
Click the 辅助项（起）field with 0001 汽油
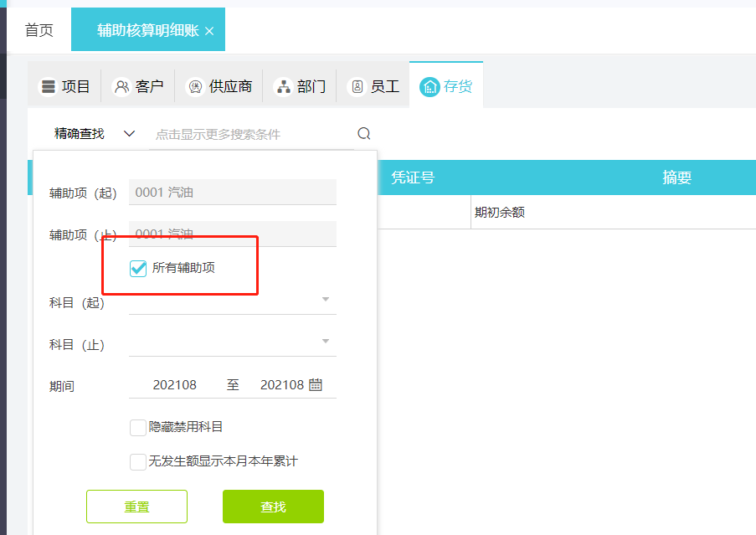pyautogui.click(x=233, y=193)
